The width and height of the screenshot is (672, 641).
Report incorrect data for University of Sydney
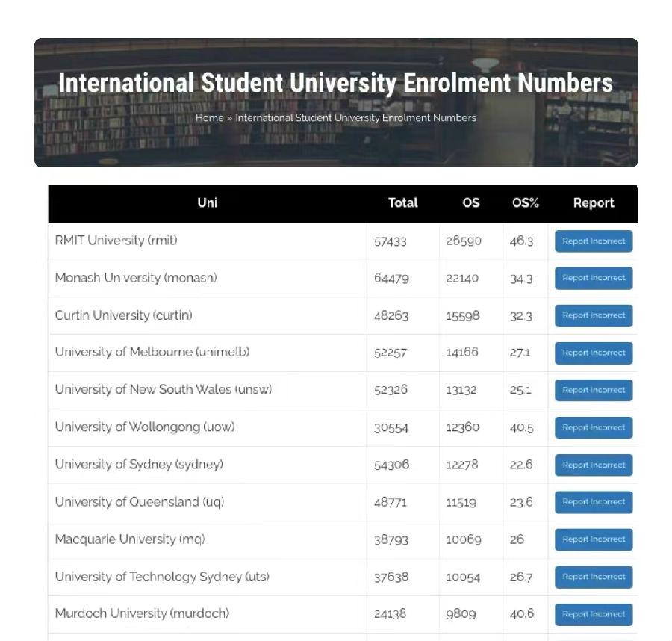(x=594, y=465)
